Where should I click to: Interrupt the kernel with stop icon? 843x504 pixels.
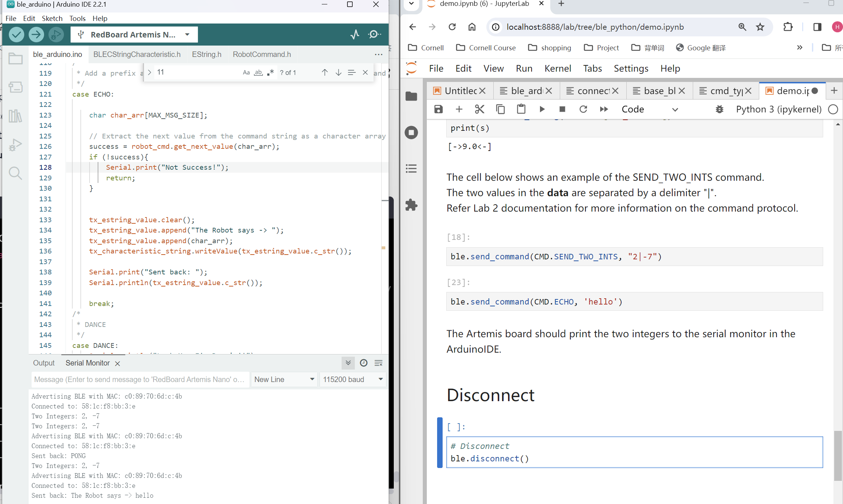(x=562, y=109)
